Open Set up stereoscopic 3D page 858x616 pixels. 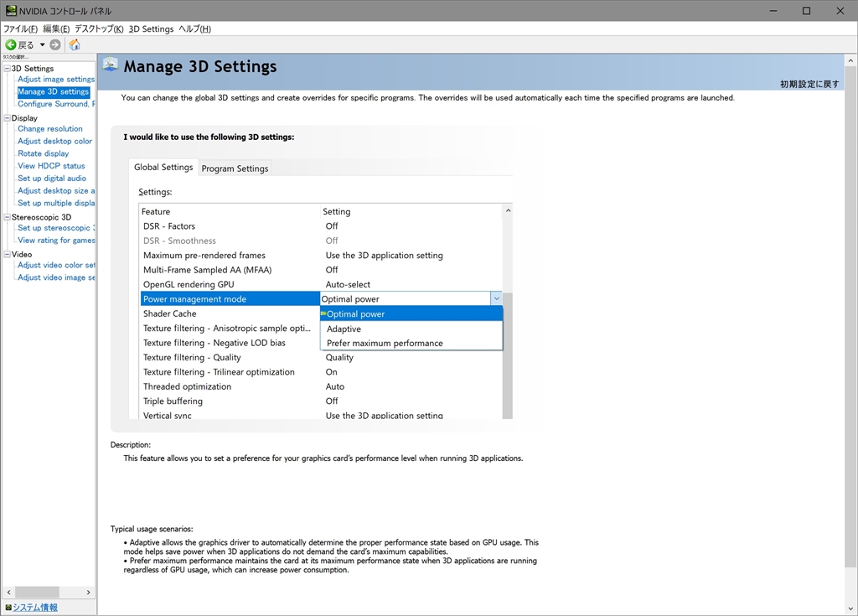pyautogui.click(x=56, y=228)
